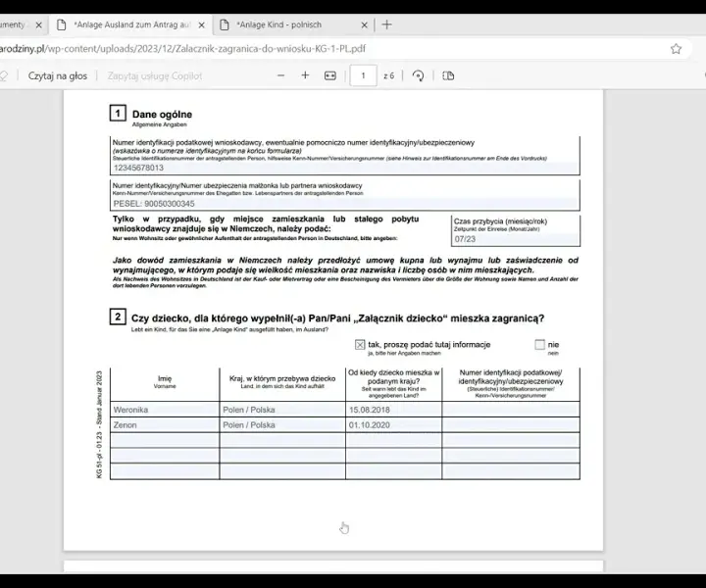Check the 'tak, proszę podać tutaj informacje' box
This screenshot has height=588, width=706.
(x=360, y=345)
